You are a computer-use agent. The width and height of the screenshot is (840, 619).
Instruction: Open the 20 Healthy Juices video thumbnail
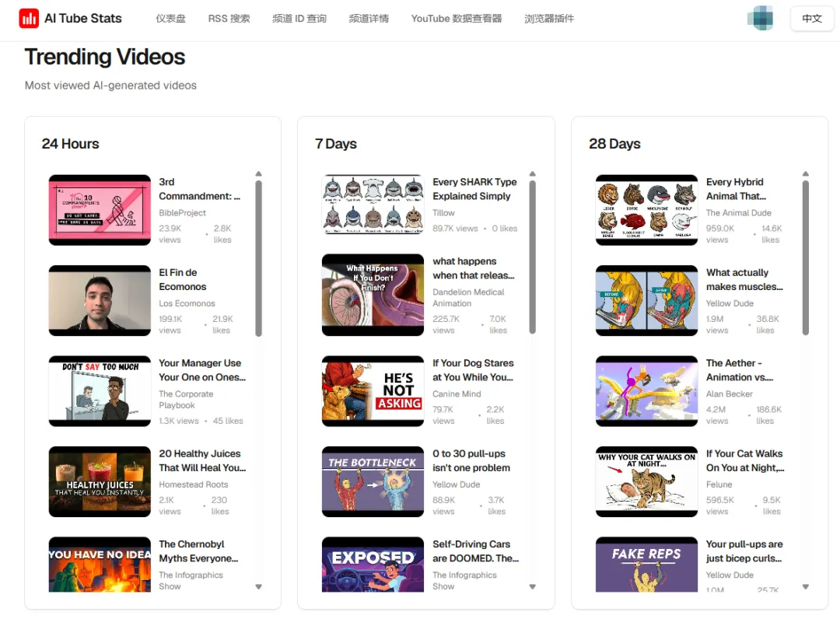click(x=100, y=481)
